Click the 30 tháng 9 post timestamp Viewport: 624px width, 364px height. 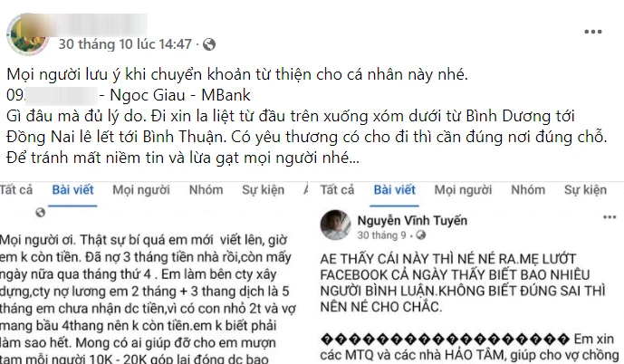tap(381, 235)
